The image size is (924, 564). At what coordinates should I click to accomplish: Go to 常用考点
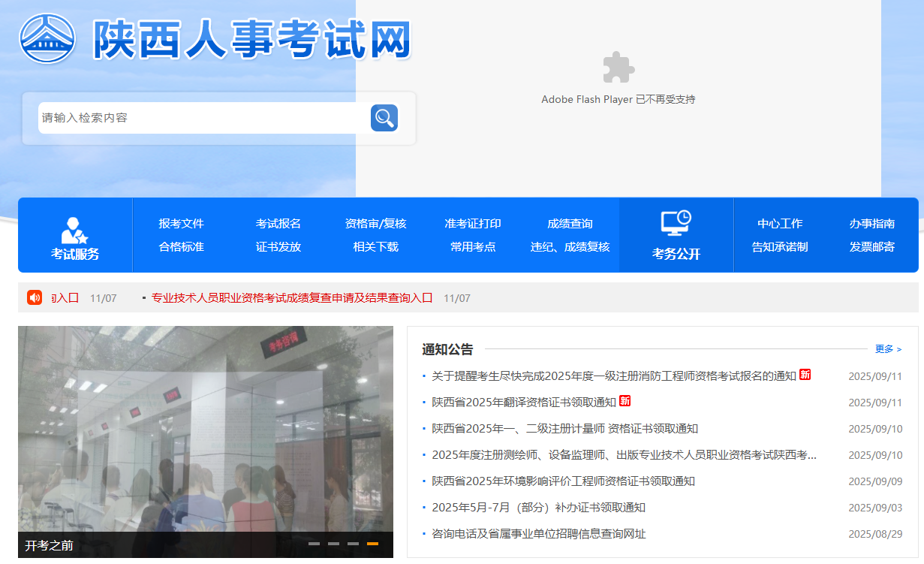coord(473,247)
